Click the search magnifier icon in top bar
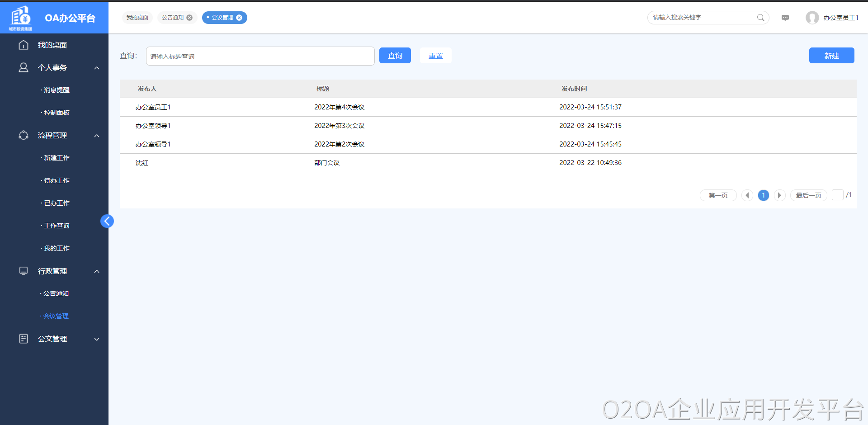 point(760,18)
